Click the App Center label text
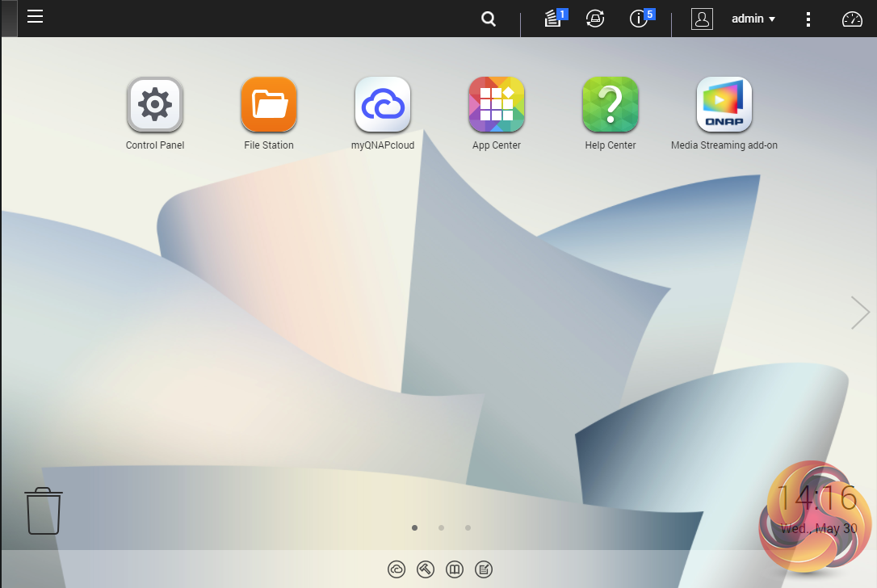The height and width of the screenshot is (588, 877). click(x=497, y=145)
